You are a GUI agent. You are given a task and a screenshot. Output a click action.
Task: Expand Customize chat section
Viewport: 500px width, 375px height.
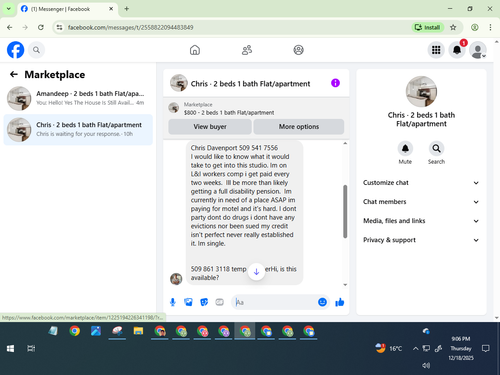pos(421,183)
